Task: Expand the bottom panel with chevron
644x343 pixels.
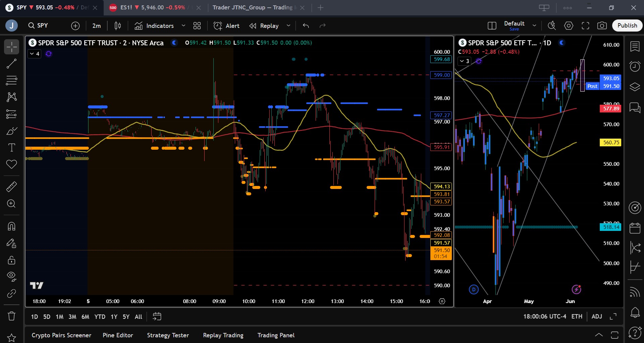Action: 599,335
